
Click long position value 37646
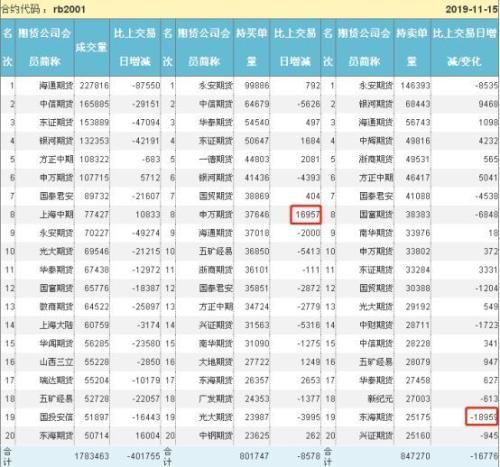tap(257, 214)
